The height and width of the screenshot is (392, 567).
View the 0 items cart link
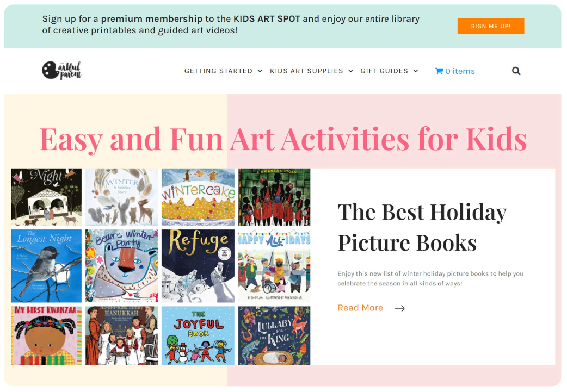(x=455, y=71)
